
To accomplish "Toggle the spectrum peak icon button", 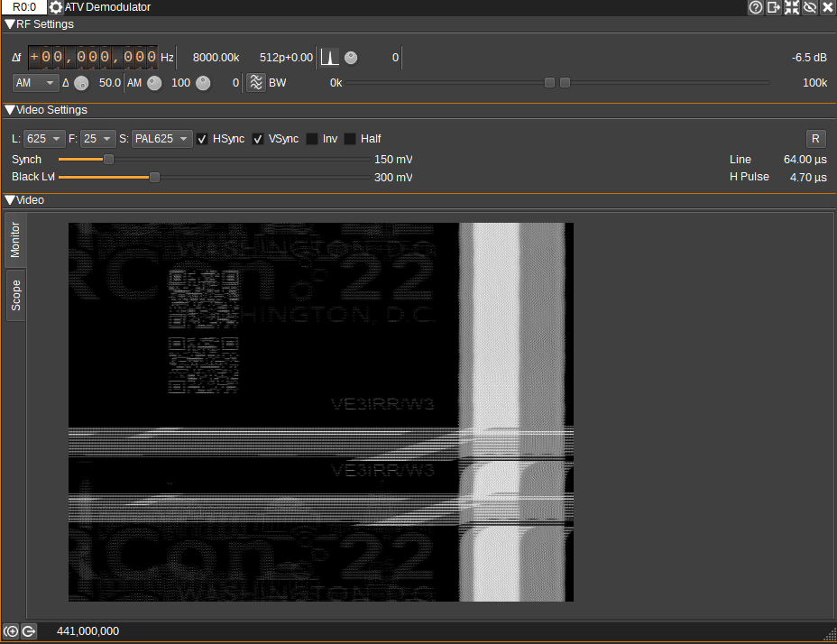I will click(329, 58).
